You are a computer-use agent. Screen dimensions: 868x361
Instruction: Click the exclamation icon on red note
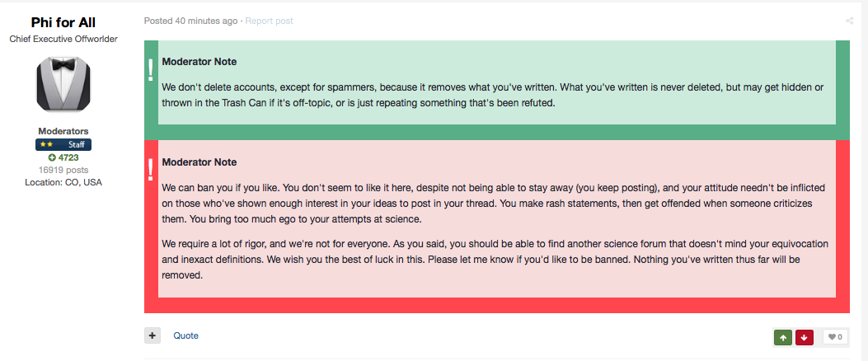(x=151, y=169)
